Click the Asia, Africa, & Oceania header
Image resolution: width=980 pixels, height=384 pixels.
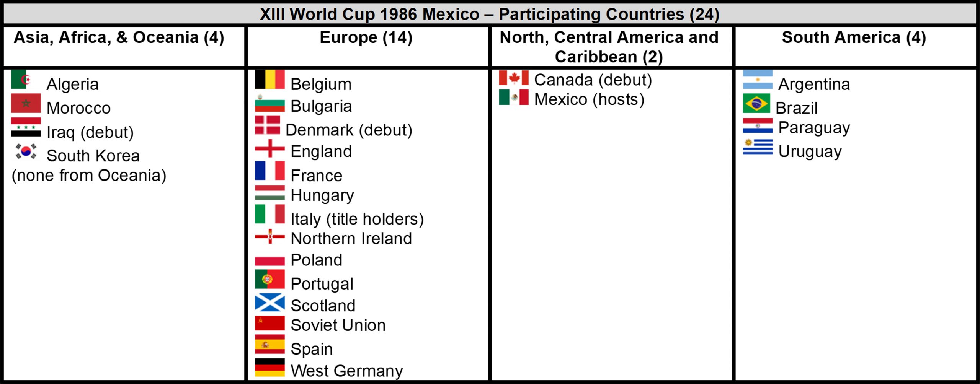[x=119, y=37]
